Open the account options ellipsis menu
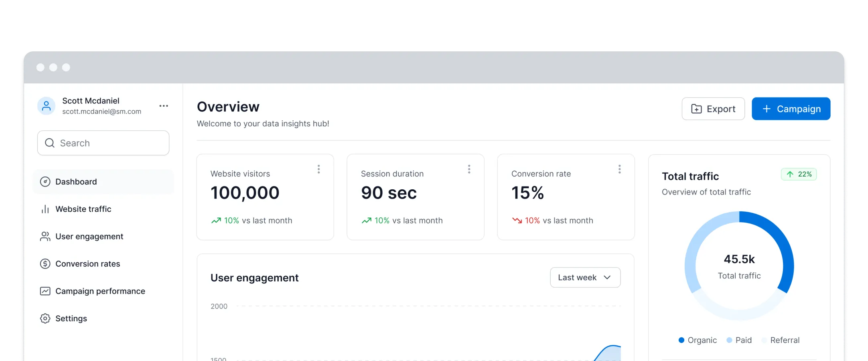This screenshot has height=361, width=868. coord(164,106)
